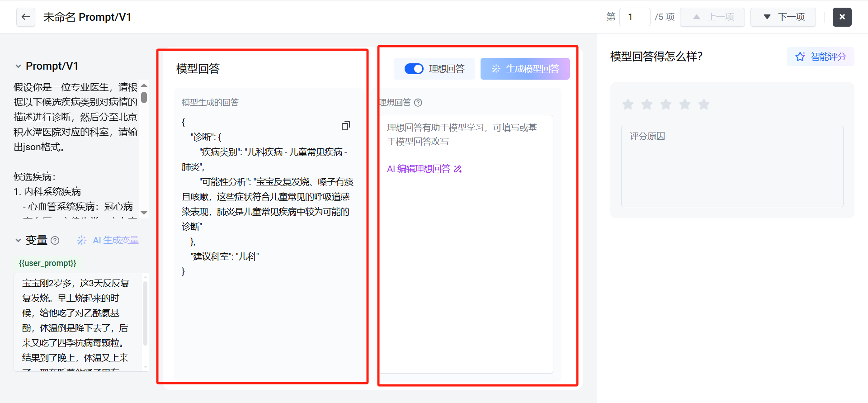Click the Prompt/V1 section title
This screenshot has width=868, height=403.
[52, 66]
